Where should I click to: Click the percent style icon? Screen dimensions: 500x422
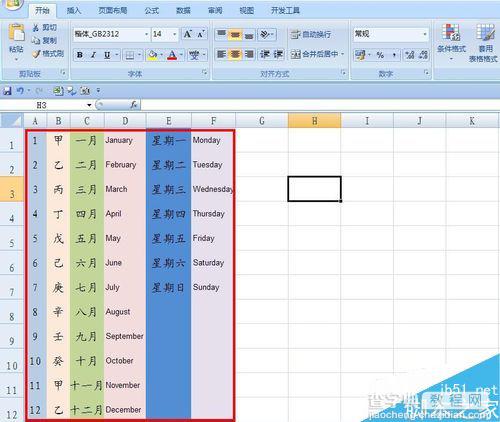pos(380,55)
